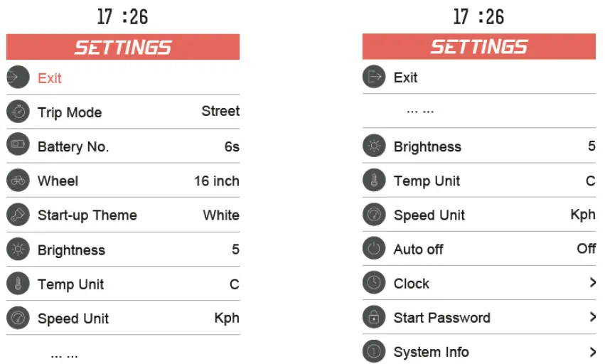Click the Start-up Theme paint icon
Screen dimensions: 605x364
(18, 215)
